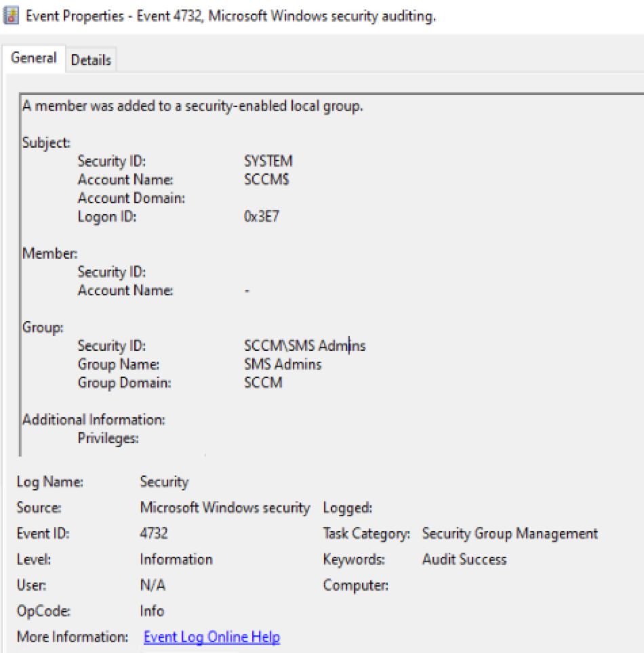Click the 'Computer:' label
The image size is (644, 653).
(355, 585)
